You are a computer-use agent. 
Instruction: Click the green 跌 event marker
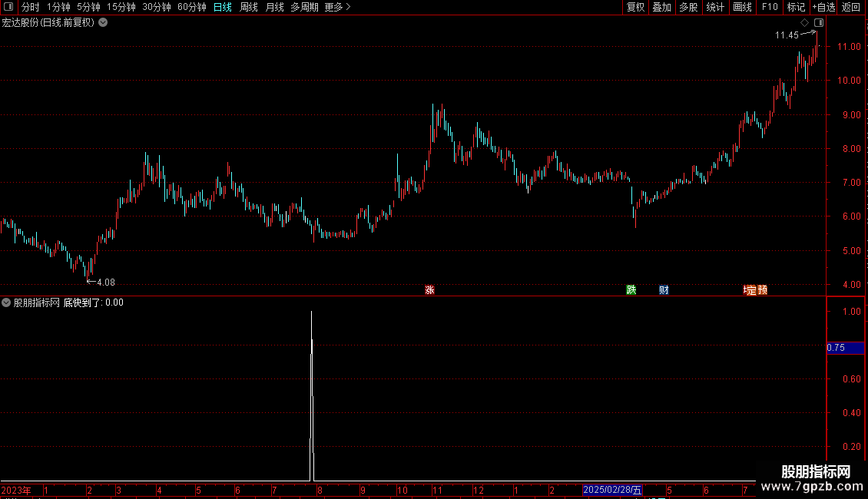click(631, 290)
